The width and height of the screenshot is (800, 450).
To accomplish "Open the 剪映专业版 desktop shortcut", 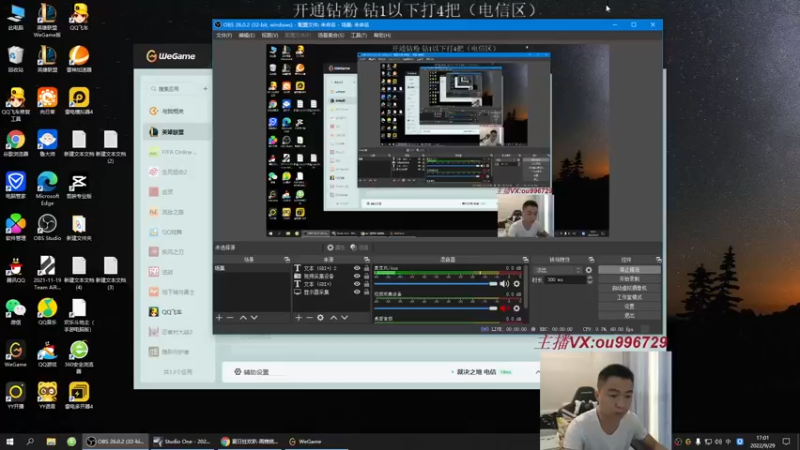I will click(79, 186).
